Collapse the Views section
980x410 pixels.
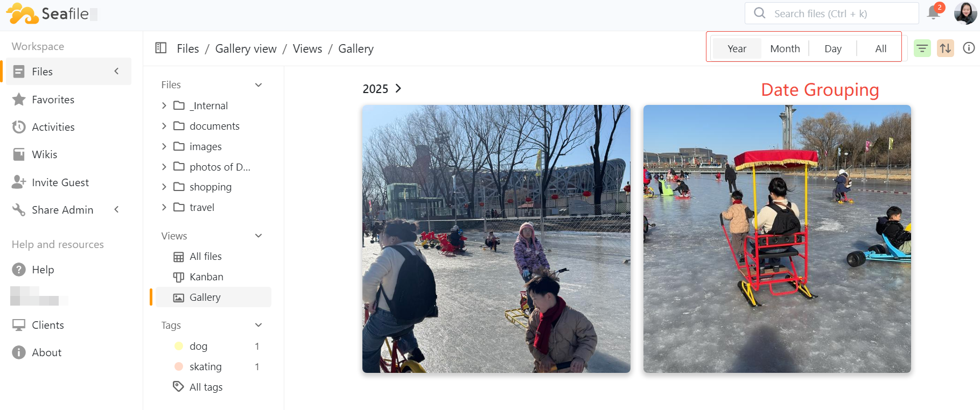click(x=258, y=236)
